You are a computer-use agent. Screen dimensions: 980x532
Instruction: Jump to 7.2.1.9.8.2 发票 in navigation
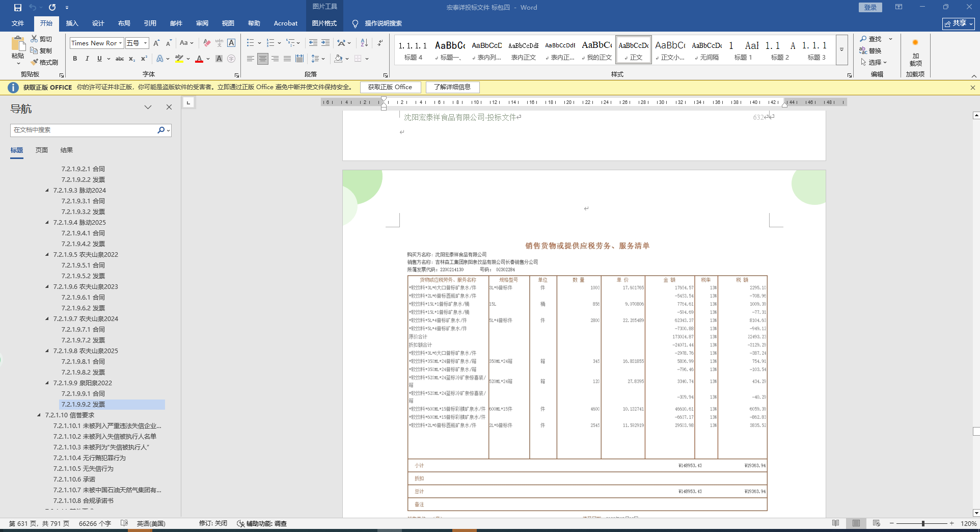tap(84, 372)
